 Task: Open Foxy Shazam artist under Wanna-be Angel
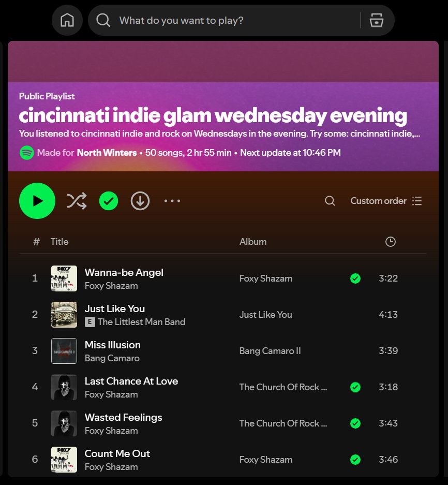pos(111,286)
